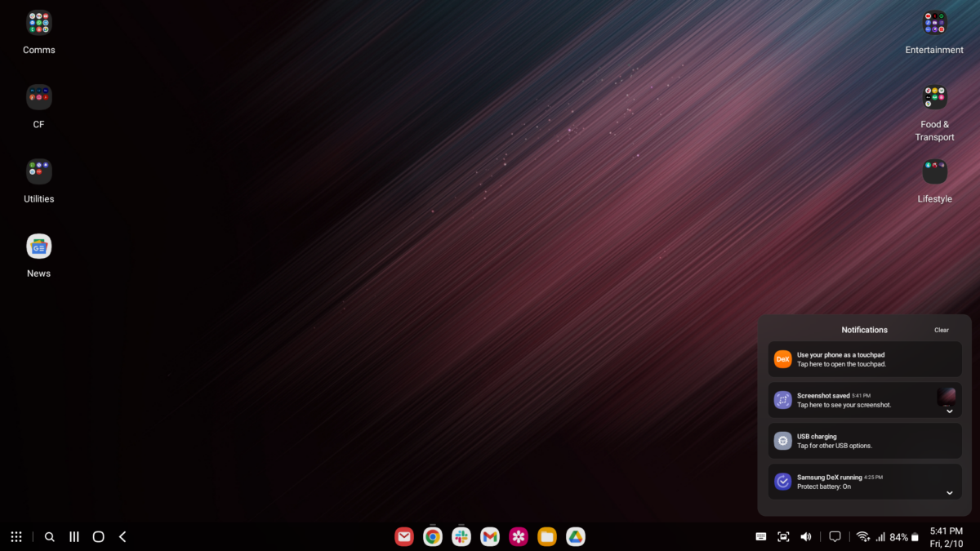This screenshot has width=980, height=551.
Task: Open the Apps grid launcher
Action: (16, 536)
